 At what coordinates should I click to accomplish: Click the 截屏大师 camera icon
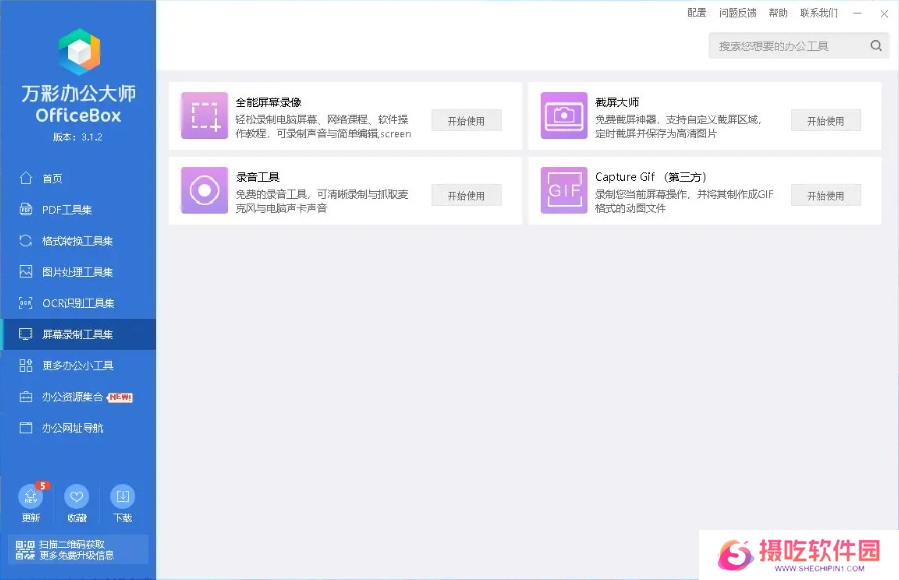pos(564,116)
